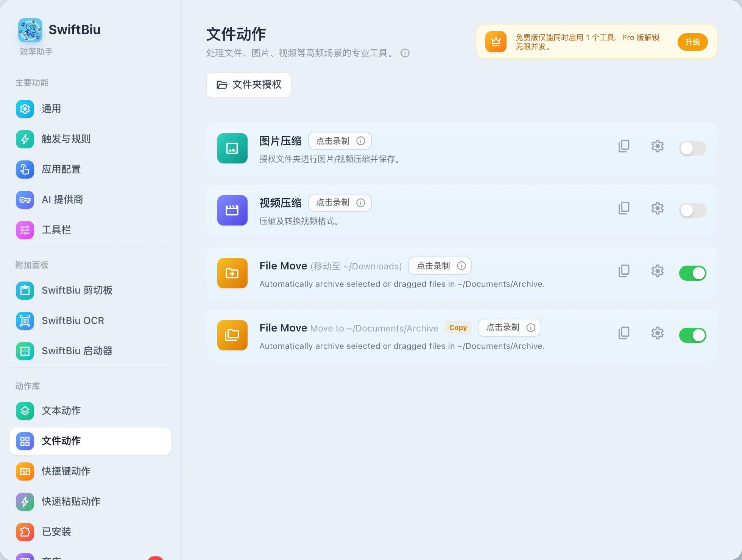The width and height of the screenshot is (742, 560).
Task: Click the 视频压缩 purple clapperboard icon
Action: tap(232, 210)
